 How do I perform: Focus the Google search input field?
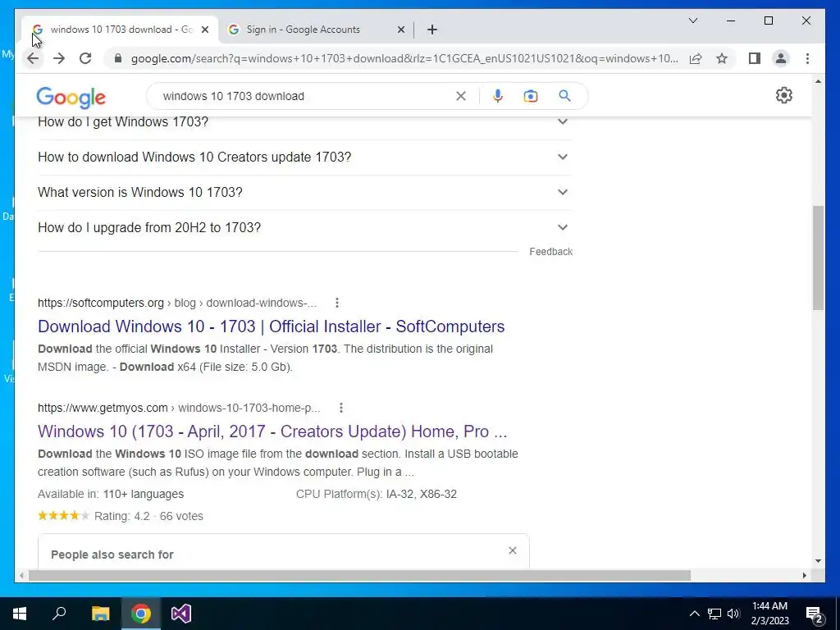point(305,96)
